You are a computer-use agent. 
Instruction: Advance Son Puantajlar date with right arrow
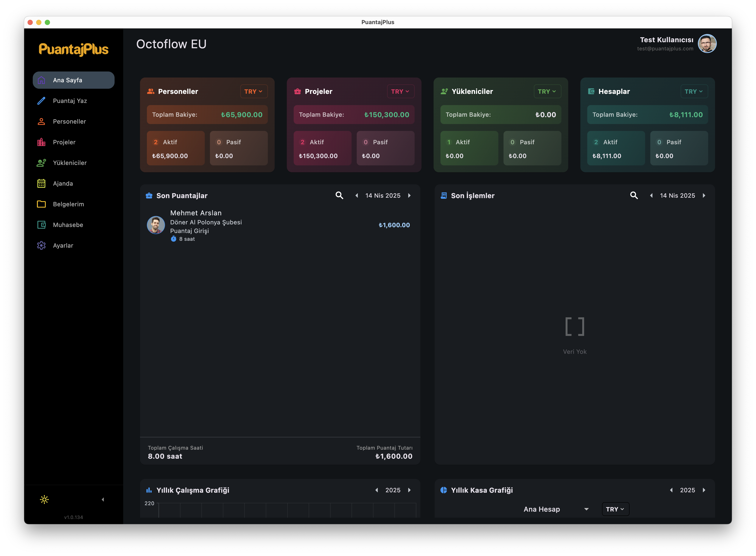[x=410, y=195]
